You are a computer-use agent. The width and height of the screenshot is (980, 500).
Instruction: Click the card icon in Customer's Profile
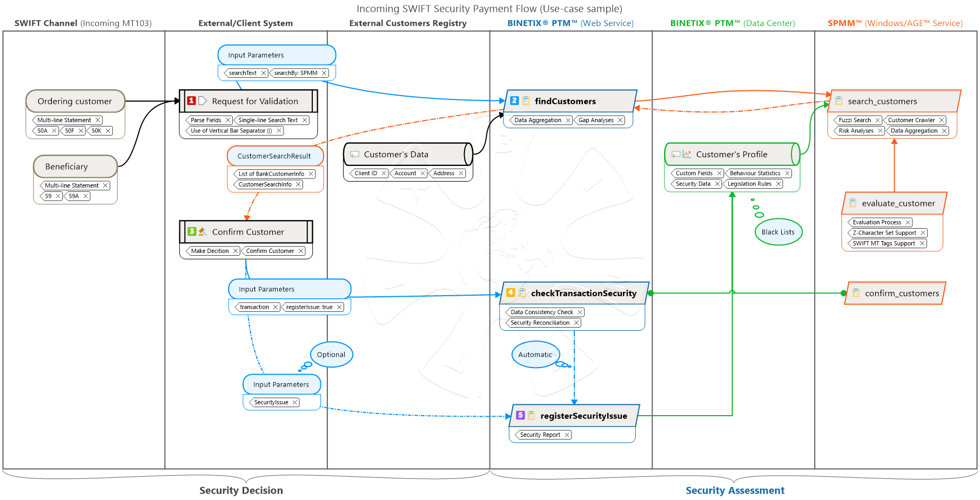(x=676, y=155)
